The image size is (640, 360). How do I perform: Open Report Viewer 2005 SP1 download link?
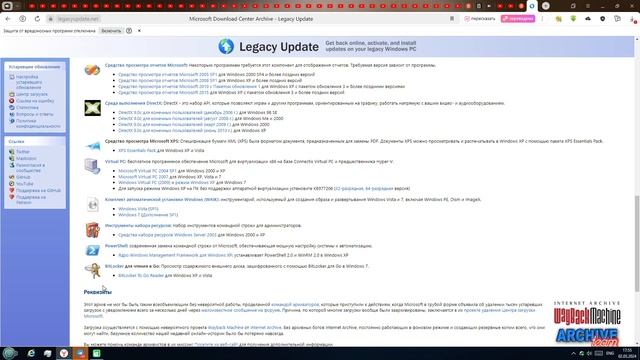point(168,75)
